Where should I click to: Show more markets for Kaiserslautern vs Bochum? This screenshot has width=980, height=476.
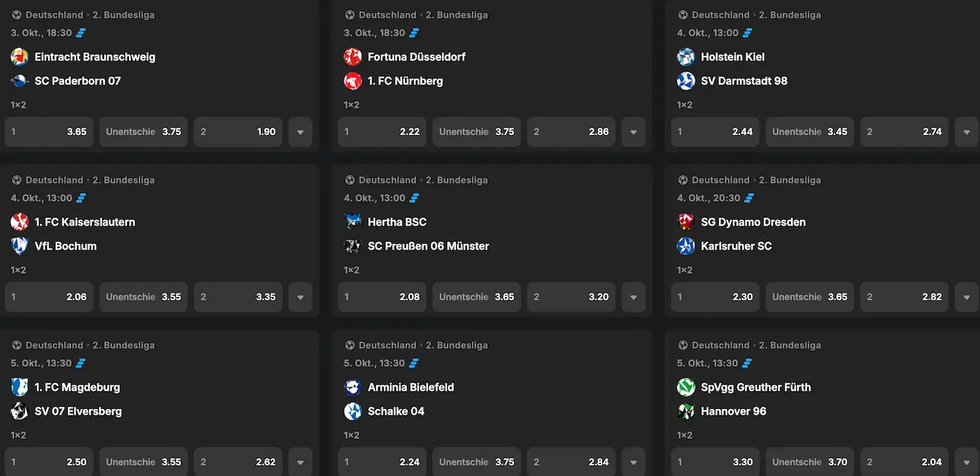[x=300, y=297]
